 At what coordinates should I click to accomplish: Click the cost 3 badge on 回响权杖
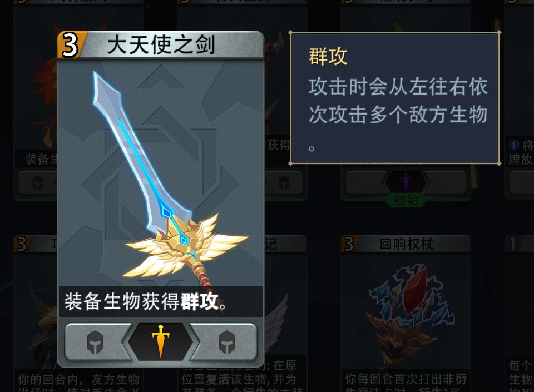tap(349, 244)
